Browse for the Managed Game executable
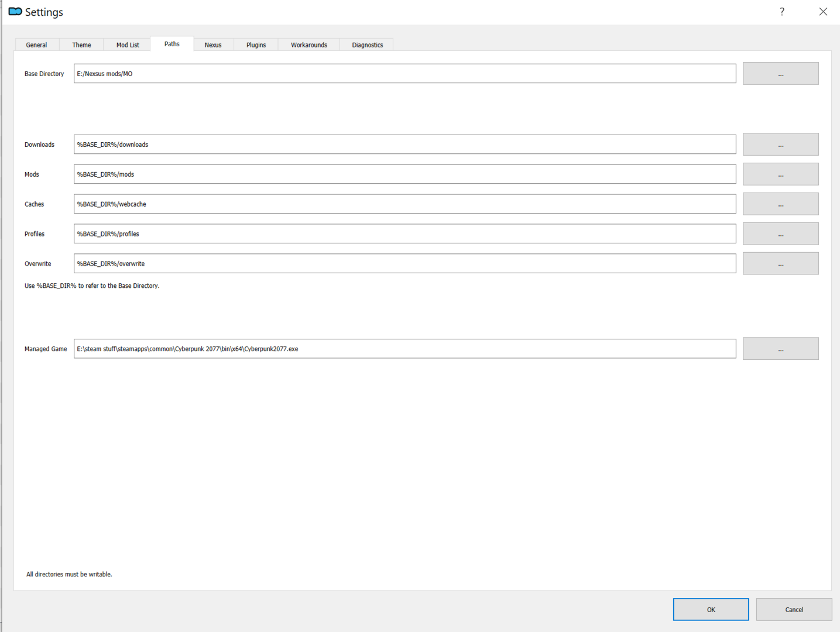 click(780, 349)
